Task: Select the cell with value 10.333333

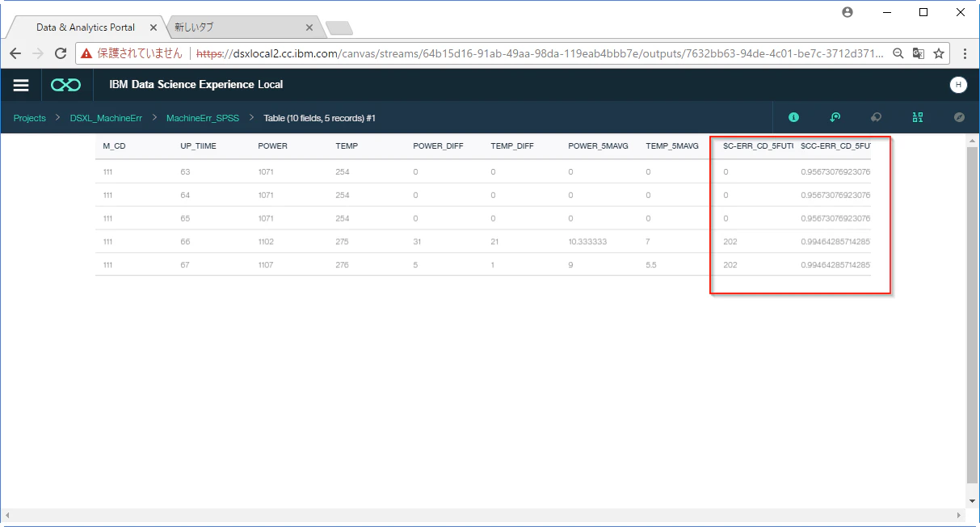Action: point(586,242)
